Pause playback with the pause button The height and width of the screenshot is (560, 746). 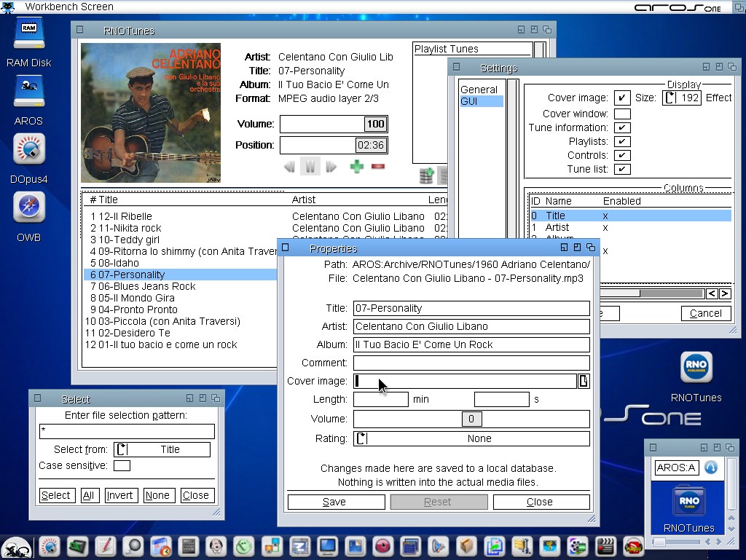pos(310,167)
